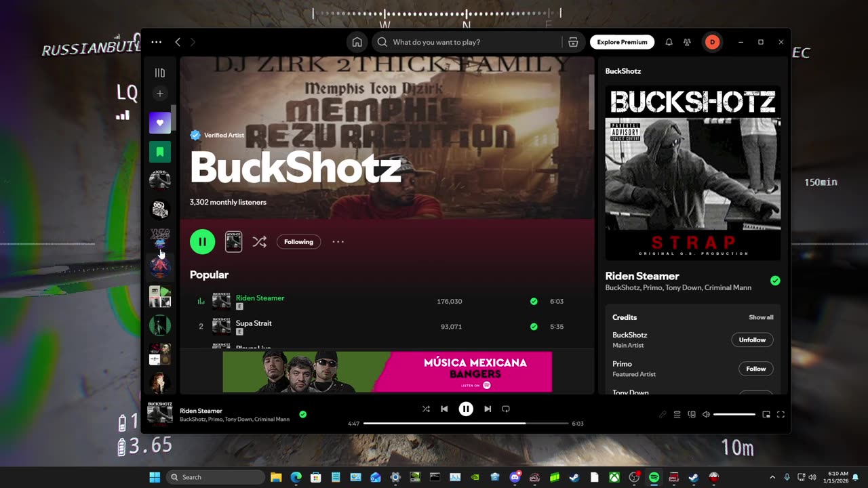Click the BuckShotz panel heading in right sidebar
868x488 pixels.
click(x=623, y=71)
